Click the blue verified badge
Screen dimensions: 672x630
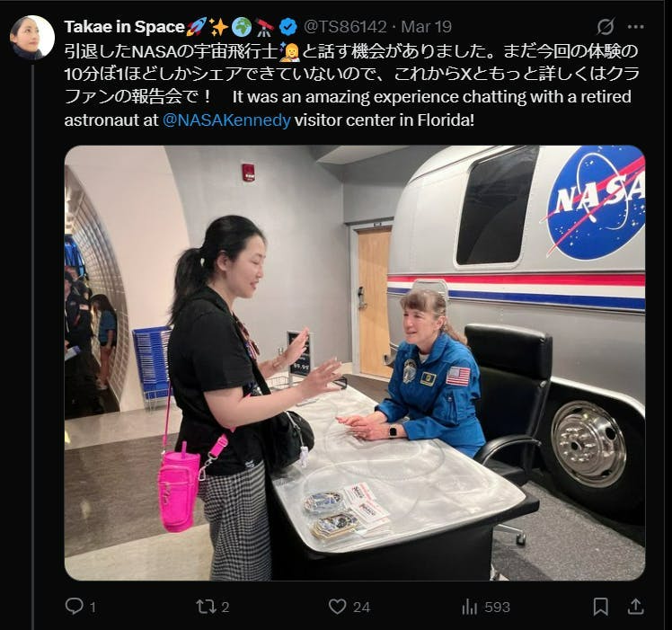point(288,27)
